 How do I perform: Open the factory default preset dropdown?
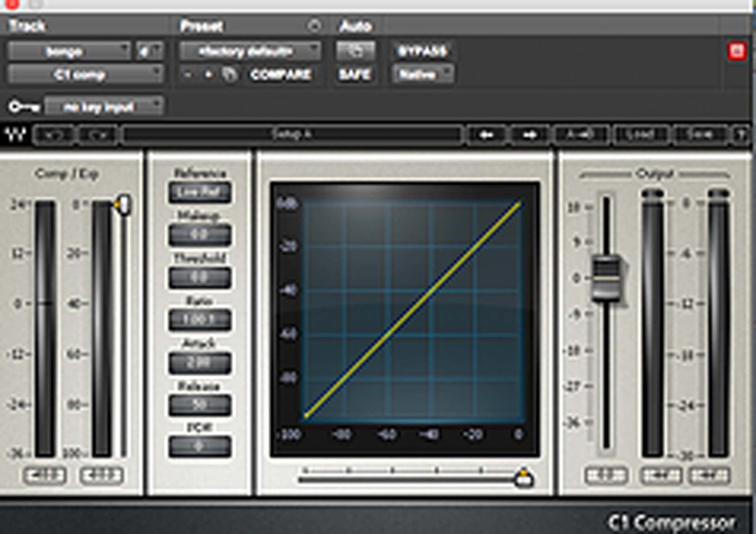click(249, 51)
